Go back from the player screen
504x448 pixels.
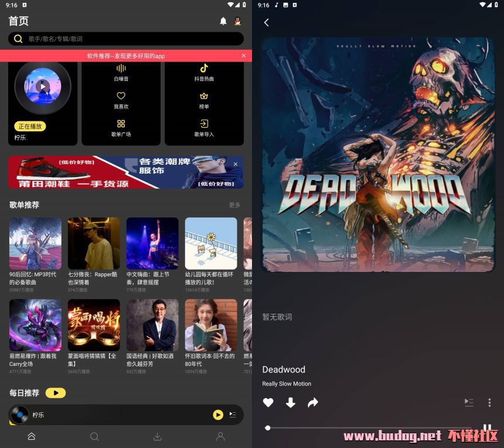point(267,22)
